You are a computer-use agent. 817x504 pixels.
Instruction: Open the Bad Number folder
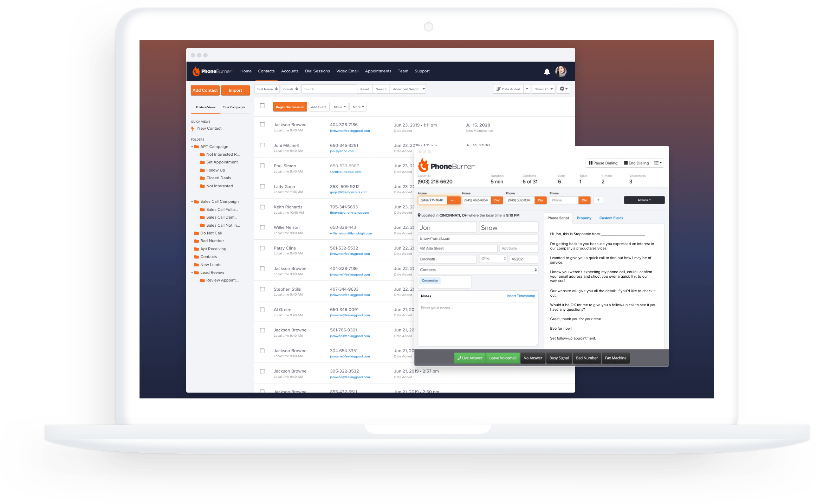tap(209, 241)
